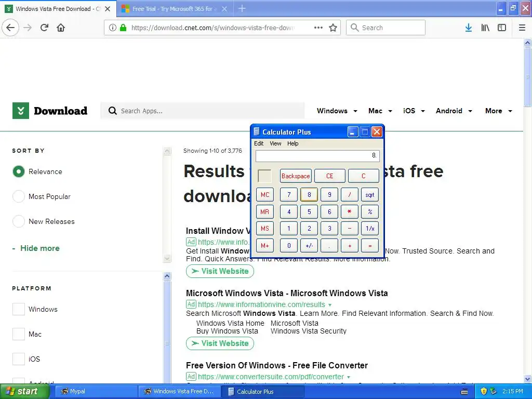Switch to Mypal taskbar item
This screenshot has height=399, width=532.
(x=95, y=391)
